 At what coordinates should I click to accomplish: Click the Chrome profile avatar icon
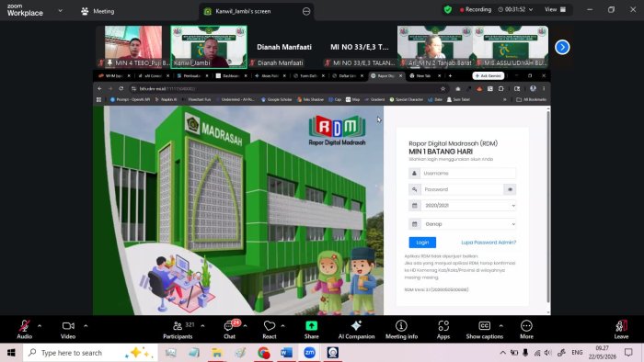coord(533,88)
